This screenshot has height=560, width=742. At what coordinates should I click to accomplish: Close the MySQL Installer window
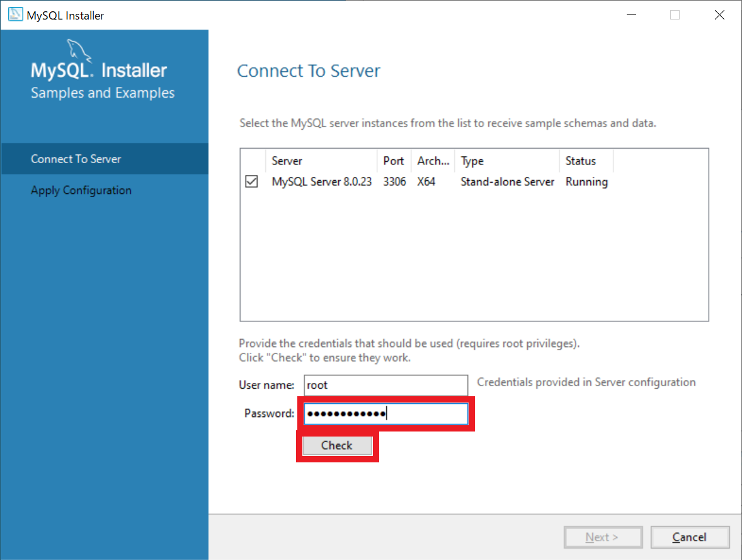click(719, 15)
